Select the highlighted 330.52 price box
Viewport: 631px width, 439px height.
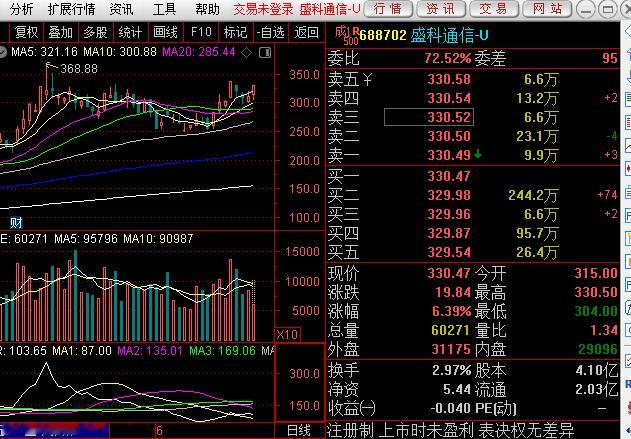tap(429, 117)
